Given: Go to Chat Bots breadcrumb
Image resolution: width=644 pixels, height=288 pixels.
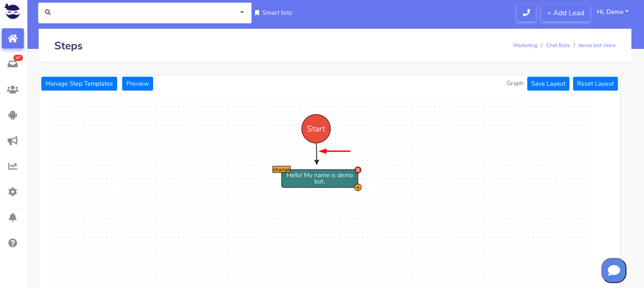Looking at the screenshot, I should point(558,45).
